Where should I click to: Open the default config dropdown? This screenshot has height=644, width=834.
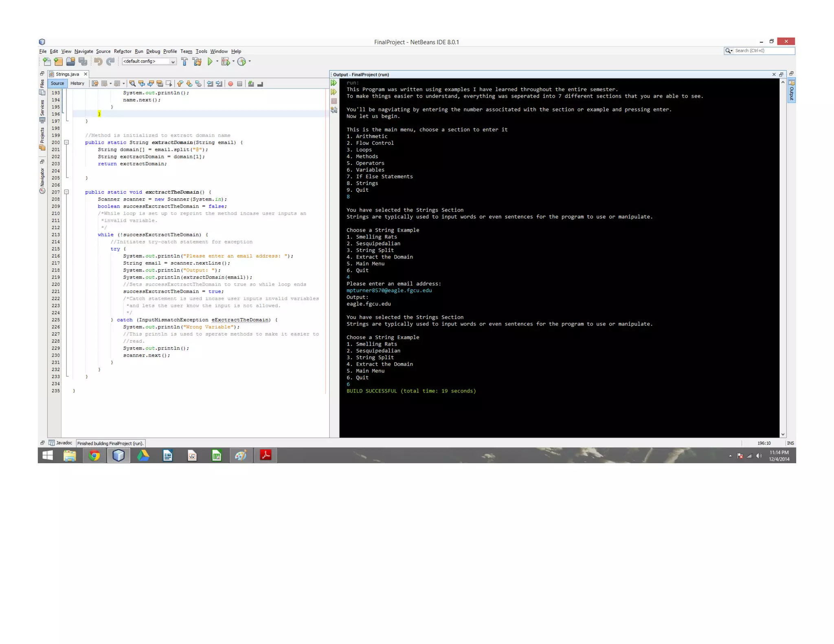149,61
